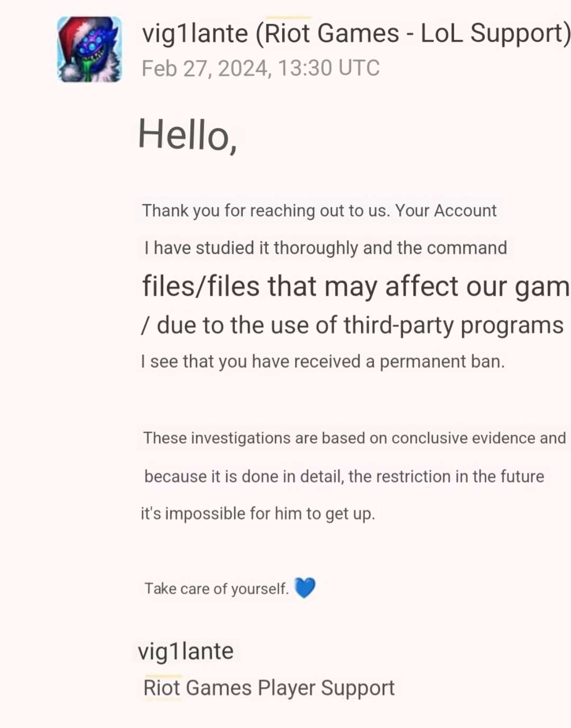Click the "Take care of yourself." text
Screen dimensions: 571x728
coord(217,589)
